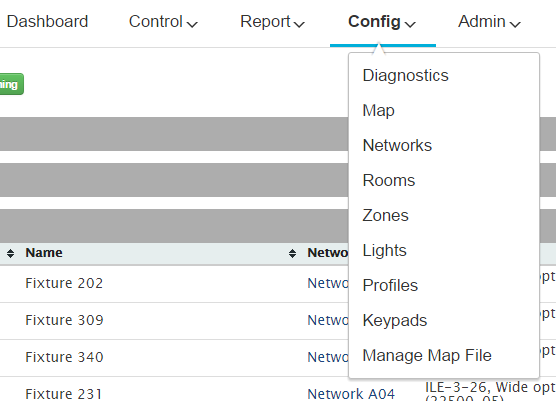
Task: Click the chevron next to Control
Action: (192, 24)
